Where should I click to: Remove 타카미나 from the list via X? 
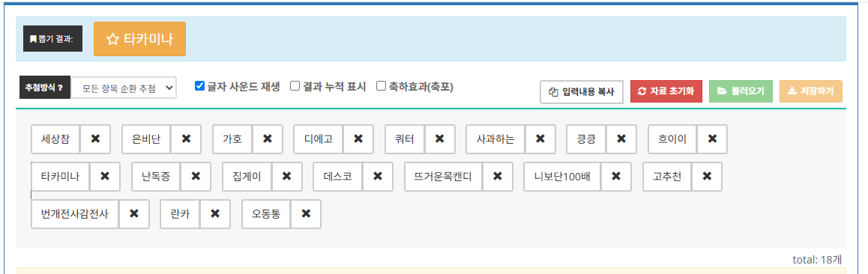[x=105, y=177]
